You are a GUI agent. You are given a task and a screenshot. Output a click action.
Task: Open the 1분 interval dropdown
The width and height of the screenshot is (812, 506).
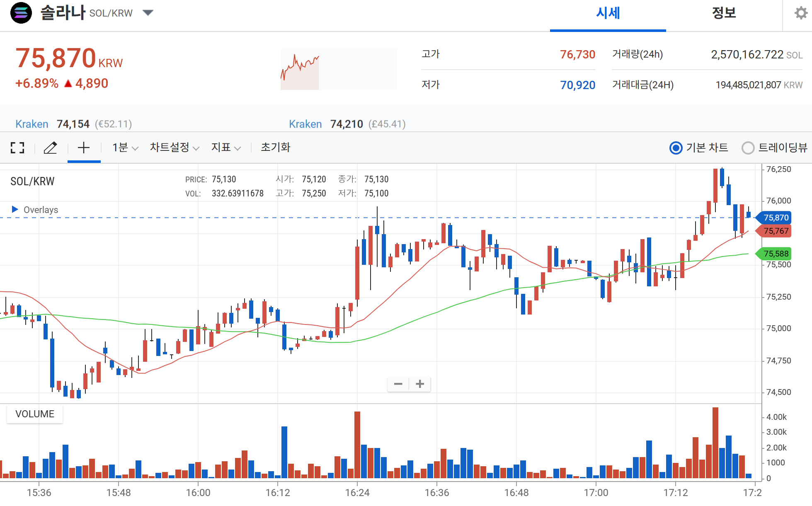pyautogui.click(x=125, y=148)
